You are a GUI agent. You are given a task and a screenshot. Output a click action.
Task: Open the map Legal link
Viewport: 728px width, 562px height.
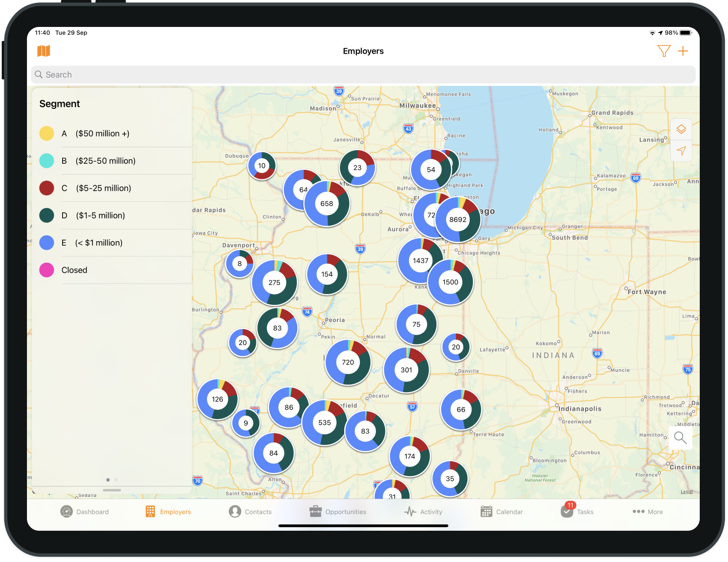coord(687,492)
